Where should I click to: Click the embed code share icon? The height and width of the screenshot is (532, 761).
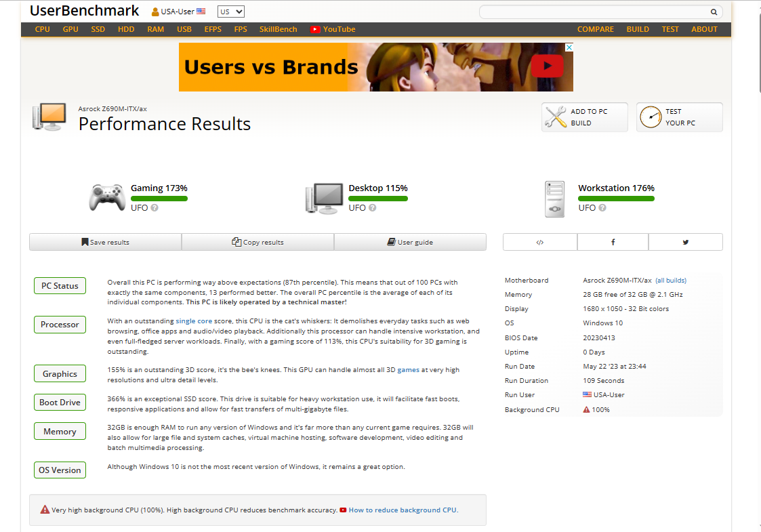click(539, 242)
